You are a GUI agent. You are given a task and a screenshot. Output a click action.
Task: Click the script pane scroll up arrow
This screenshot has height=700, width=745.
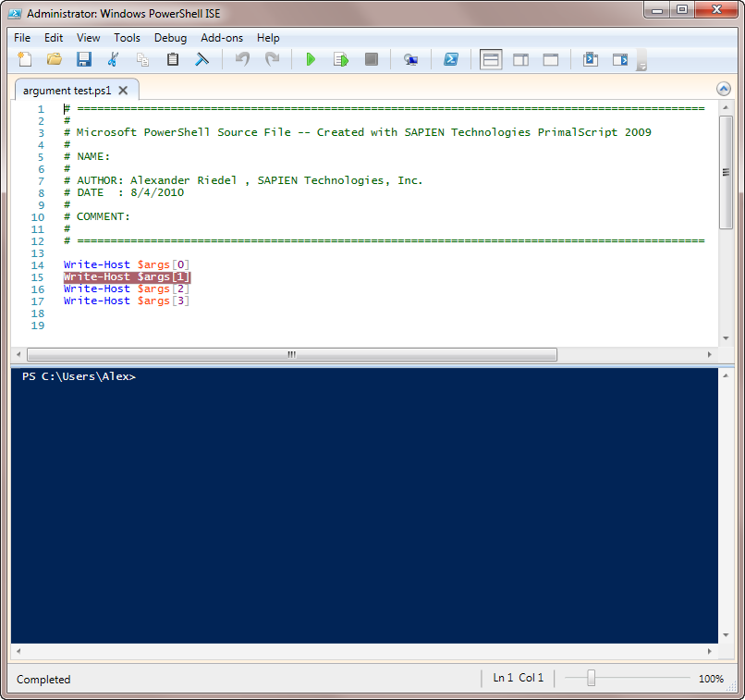[x=726, y=108]
